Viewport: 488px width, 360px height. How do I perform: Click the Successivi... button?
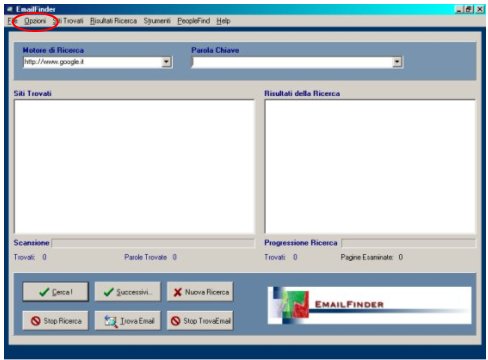[127, 292]
